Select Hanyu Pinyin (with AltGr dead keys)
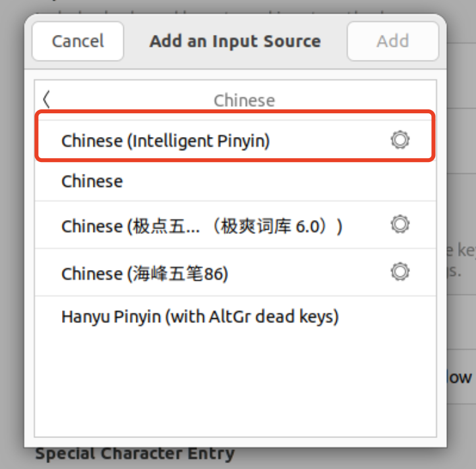Screen dimensions: 476x469 [x=200, y=317]
